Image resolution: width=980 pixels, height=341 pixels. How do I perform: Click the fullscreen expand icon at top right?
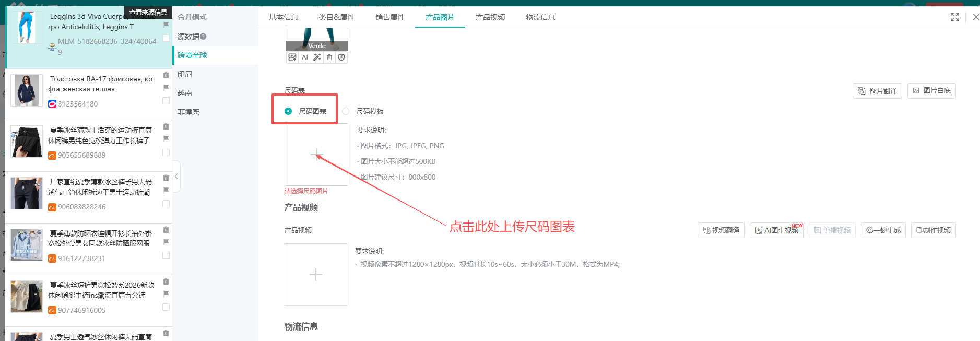(x=955, y=17)
